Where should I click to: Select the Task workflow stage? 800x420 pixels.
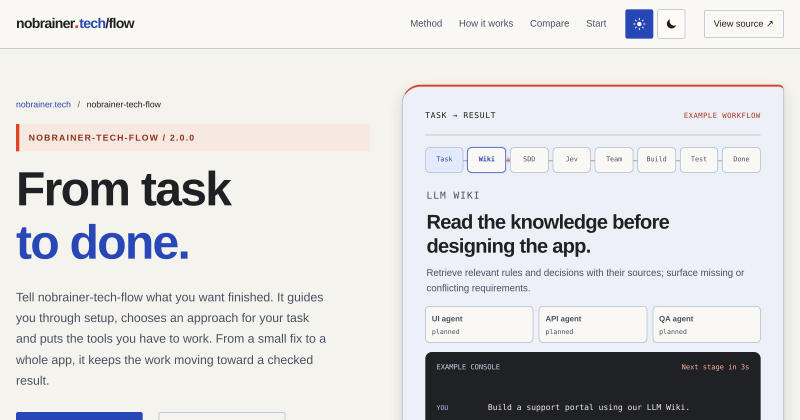444,160
